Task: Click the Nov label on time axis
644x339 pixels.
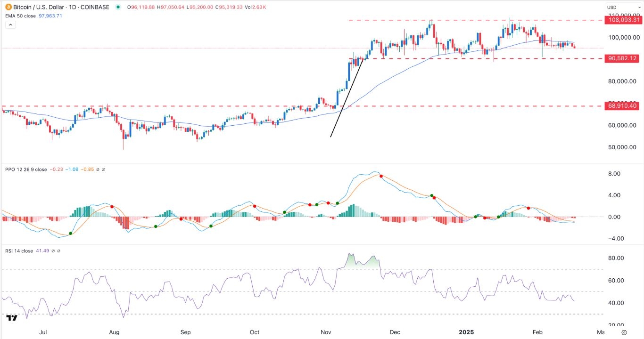Action: (x=325, y=332)
